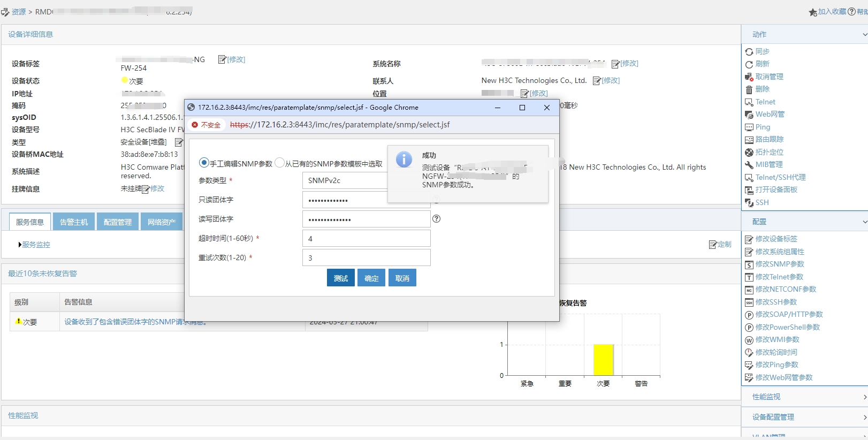Viewport: 868px width, 440px height.
Task: Click the yellow 次要 bar in alarm chart
Action: (603, 360)
